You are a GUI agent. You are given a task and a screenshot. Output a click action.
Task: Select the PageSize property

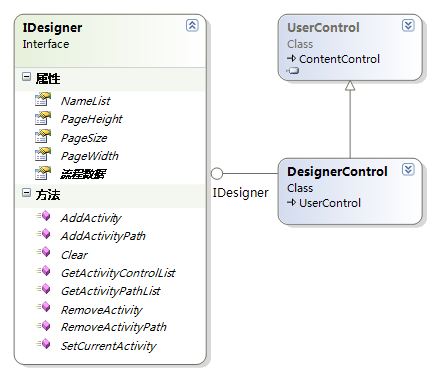click(x=84, y=138)
